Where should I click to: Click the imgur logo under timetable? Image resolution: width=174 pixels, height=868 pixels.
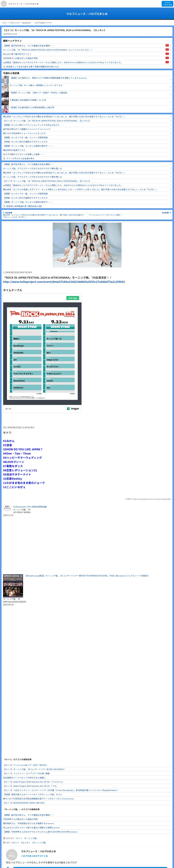[73, 408]
